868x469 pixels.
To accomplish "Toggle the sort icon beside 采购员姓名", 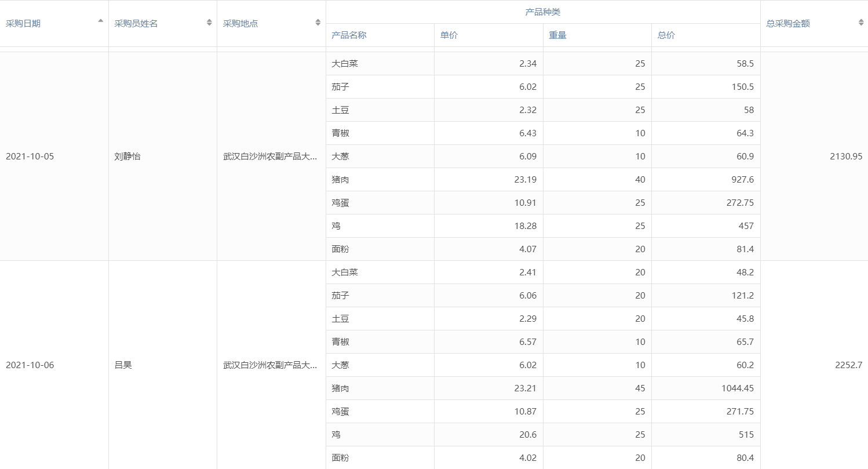I will point(209,23).
